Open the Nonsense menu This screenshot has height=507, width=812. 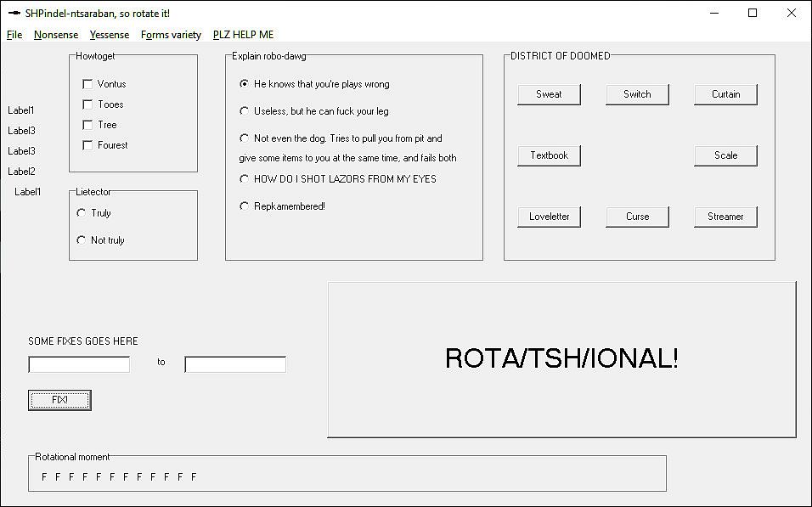[56, 35]
